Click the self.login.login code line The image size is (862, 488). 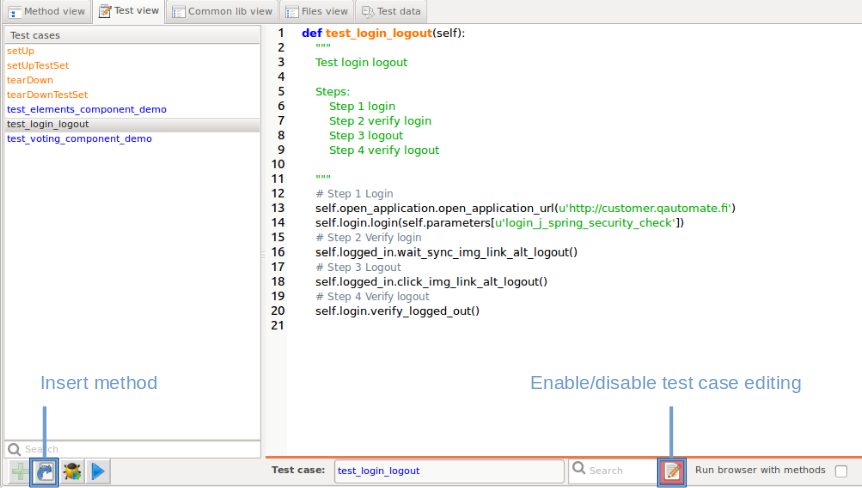[499, 223]
